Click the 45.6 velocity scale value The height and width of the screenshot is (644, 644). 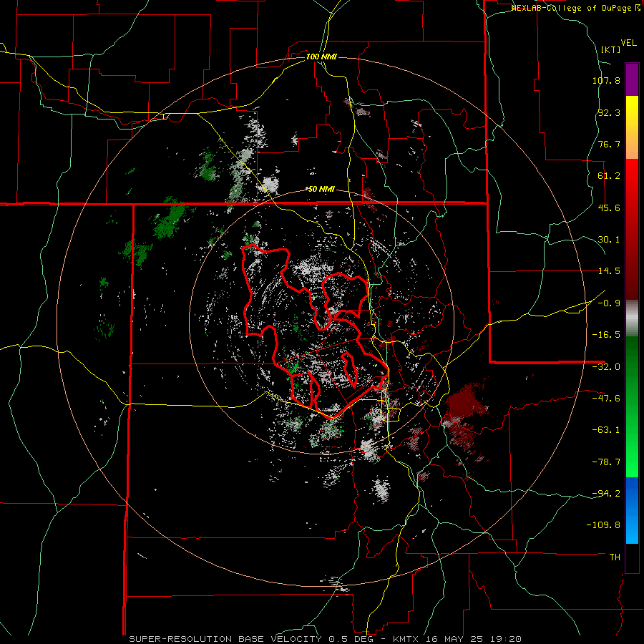point(609,208)
